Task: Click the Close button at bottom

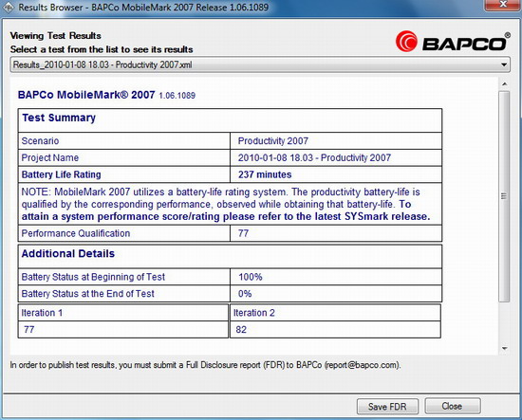Action: pos(453,406)
